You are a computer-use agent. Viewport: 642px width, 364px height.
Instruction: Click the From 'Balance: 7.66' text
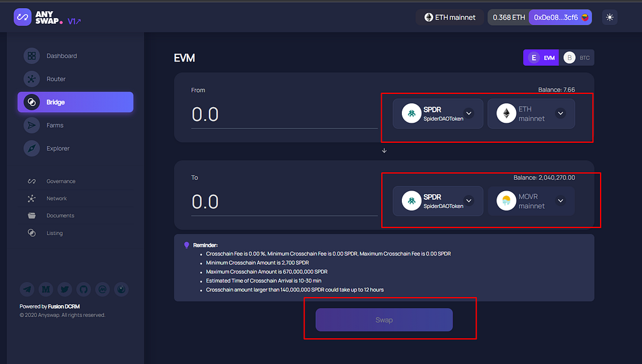tap(557, 90)
